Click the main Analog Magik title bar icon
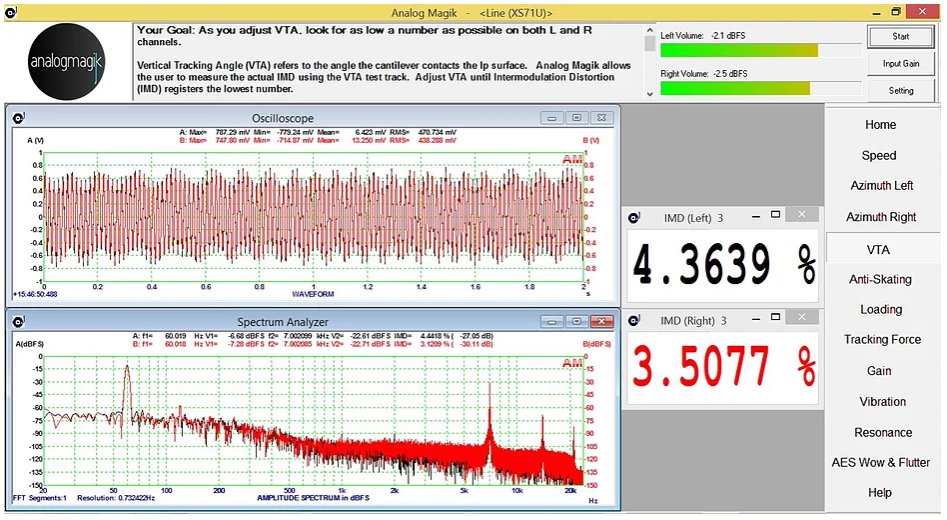Screen dimensions: 947x520 coord(9,11)
